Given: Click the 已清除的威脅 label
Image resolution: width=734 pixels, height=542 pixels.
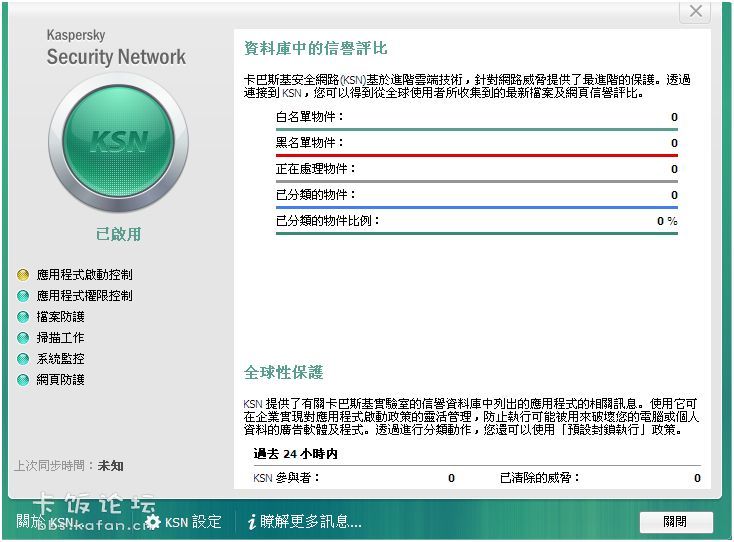Looking at the screenshot, I should (540, 478).
